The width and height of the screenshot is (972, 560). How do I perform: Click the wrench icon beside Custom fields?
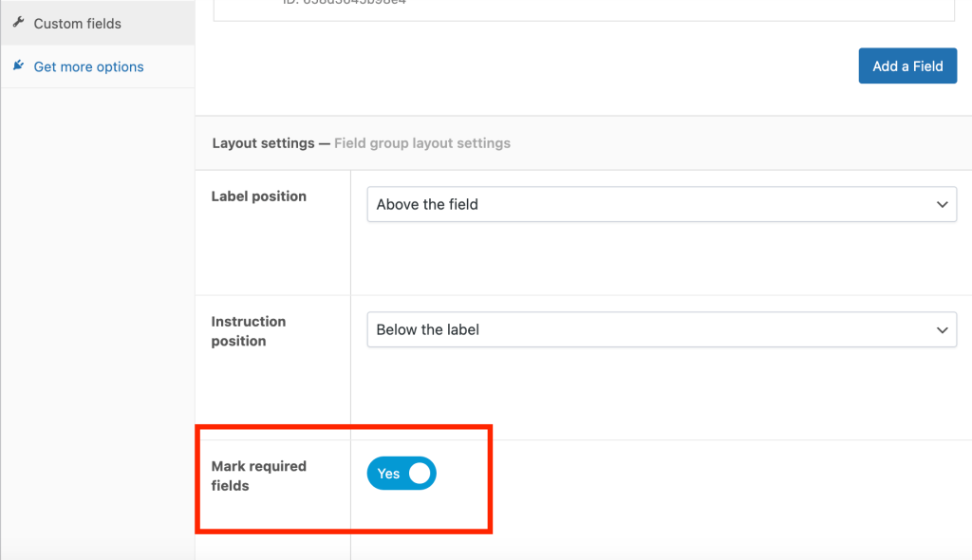click(x=17, y=22)
